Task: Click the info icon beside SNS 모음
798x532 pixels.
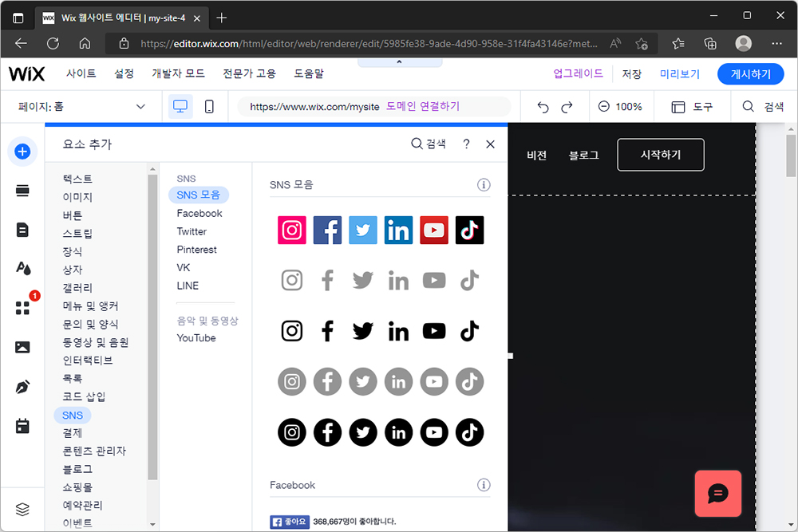Action: (x=484, y=184)
